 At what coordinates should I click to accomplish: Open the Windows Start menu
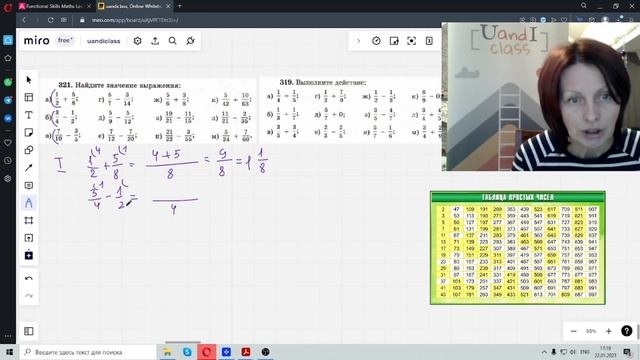tap(9, 352)
